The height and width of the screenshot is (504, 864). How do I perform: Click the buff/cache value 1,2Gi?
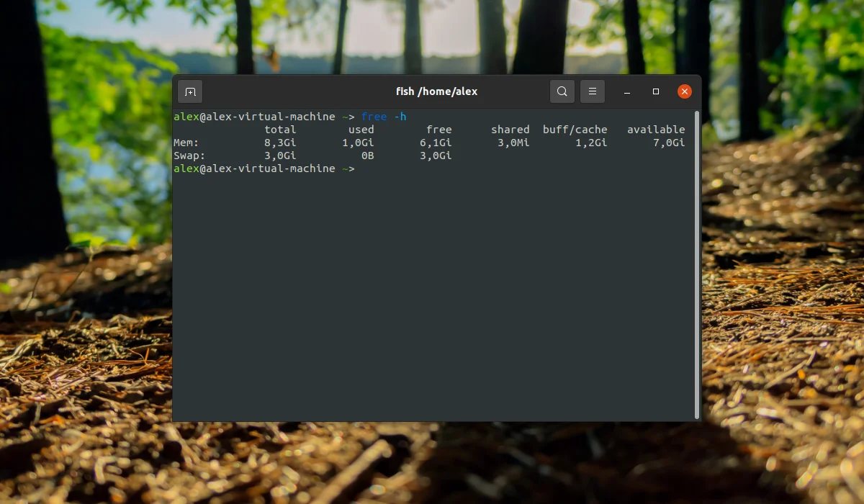tap(591, 143)
